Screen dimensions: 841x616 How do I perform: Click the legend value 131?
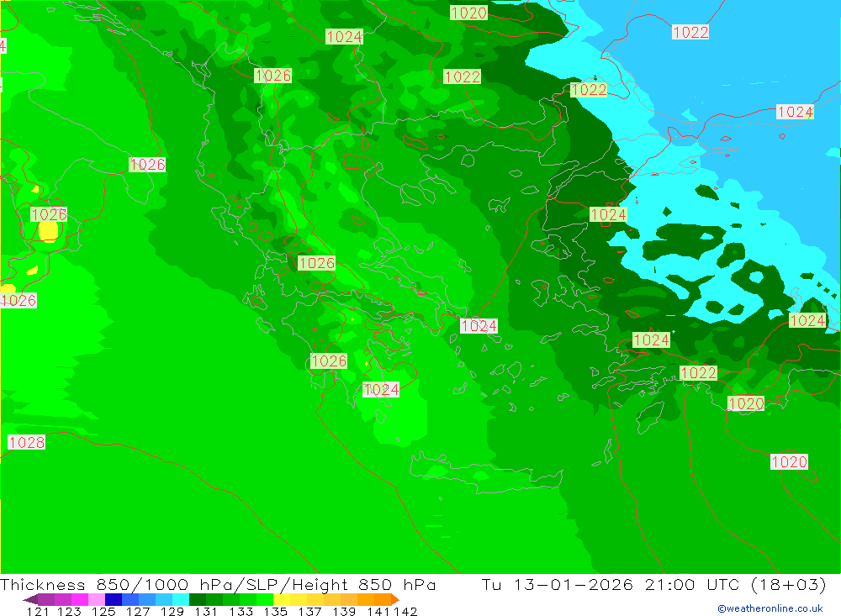[x=206, y=611]
